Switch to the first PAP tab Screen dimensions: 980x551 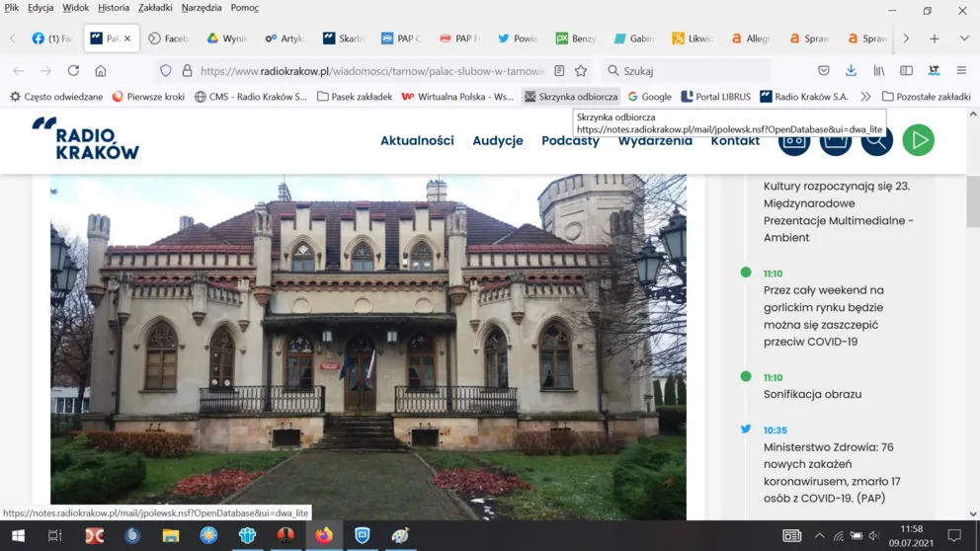point(401,39)
